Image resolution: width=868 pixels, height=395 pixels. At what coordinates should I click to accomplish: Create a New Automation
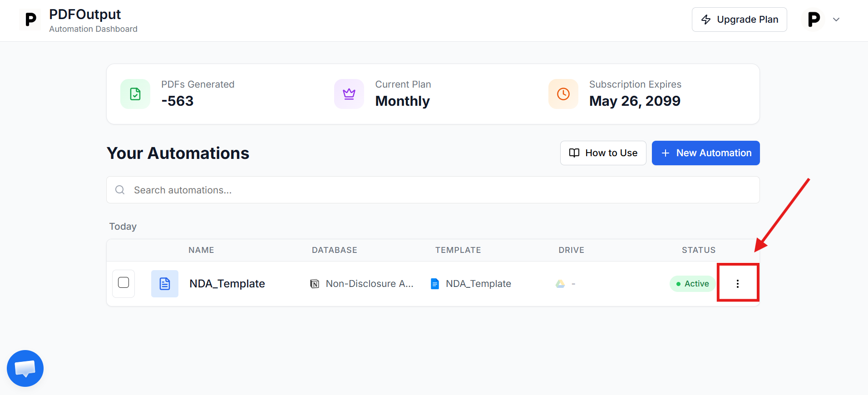[706, 153]
